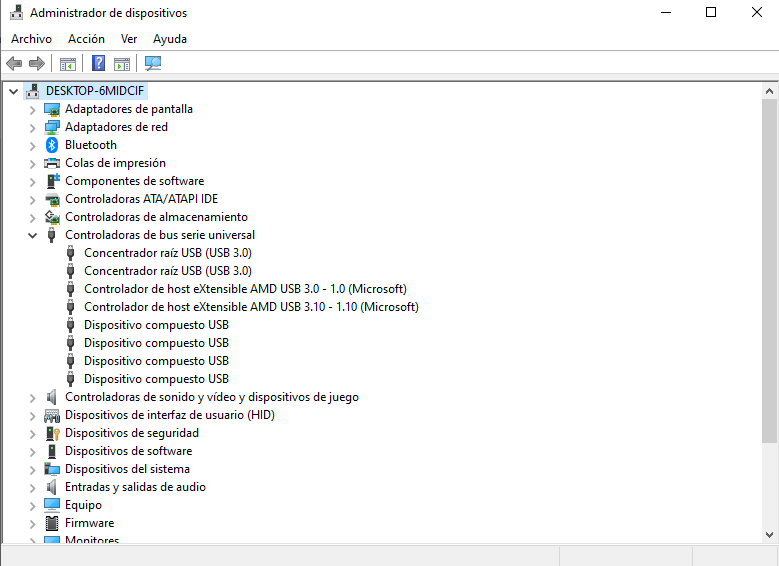Image resolution: width=779 pixels, height=566 pixels.
Task: Maximize the Administrador de dispositivos window
Action: click(x=711, y=12)
